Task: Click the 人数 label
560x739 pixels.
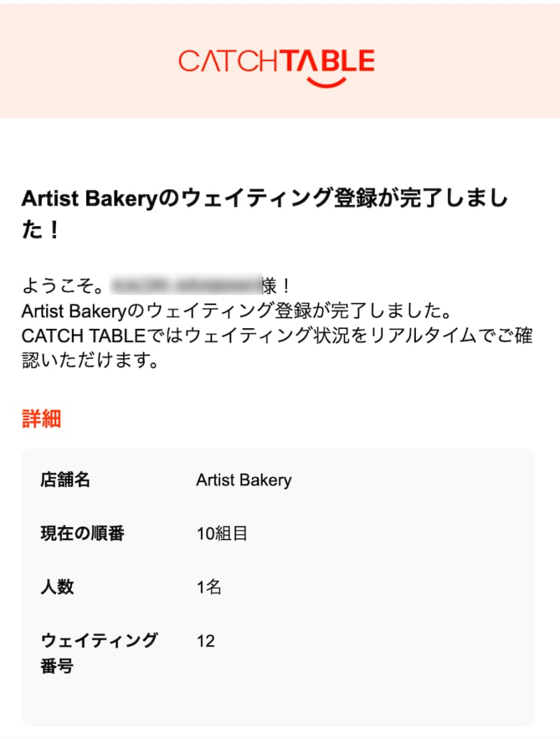Action: point(57,586)
